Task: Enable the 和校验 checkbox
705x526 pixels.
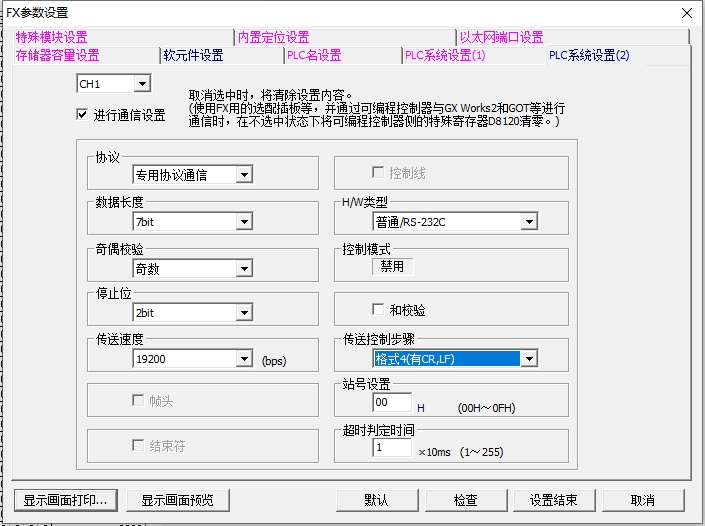Action: tap(378, 310)
